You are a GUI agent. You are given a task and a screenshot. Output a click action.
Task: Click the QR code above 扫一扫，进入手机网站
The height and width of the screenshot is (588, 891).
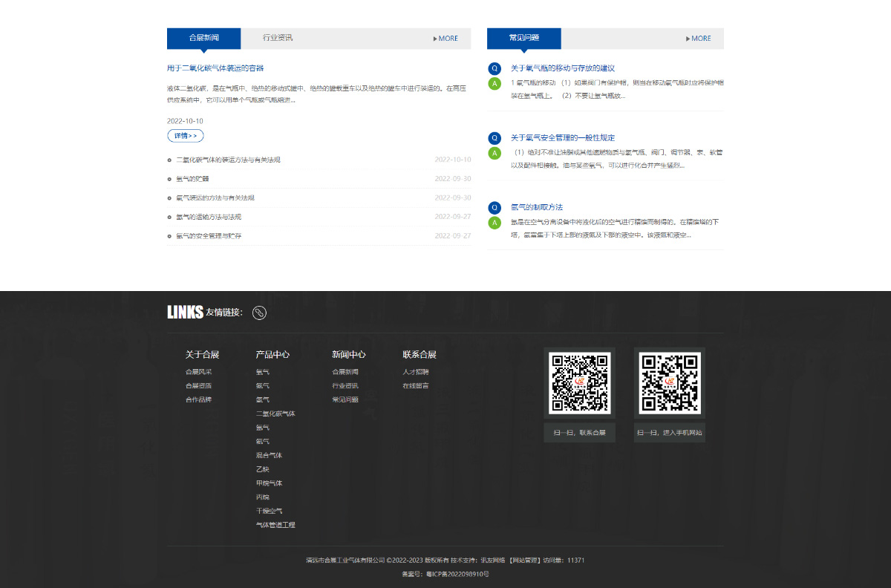(x=669, y=383)
